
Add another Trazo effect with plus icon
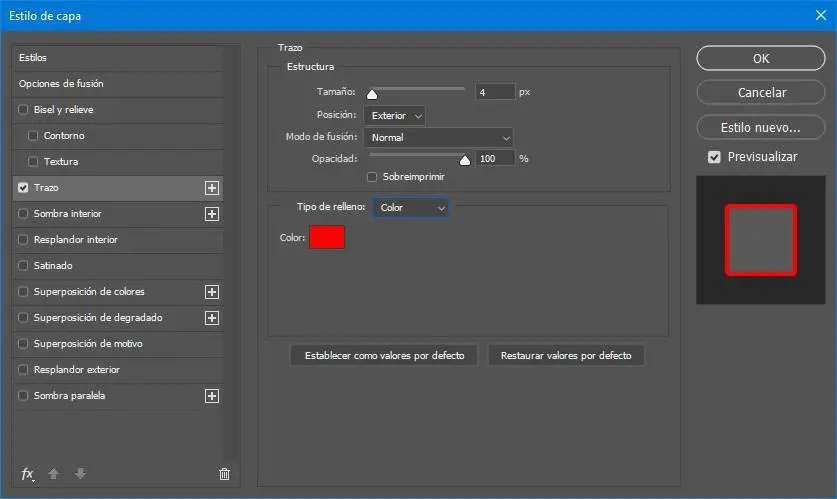212,188
